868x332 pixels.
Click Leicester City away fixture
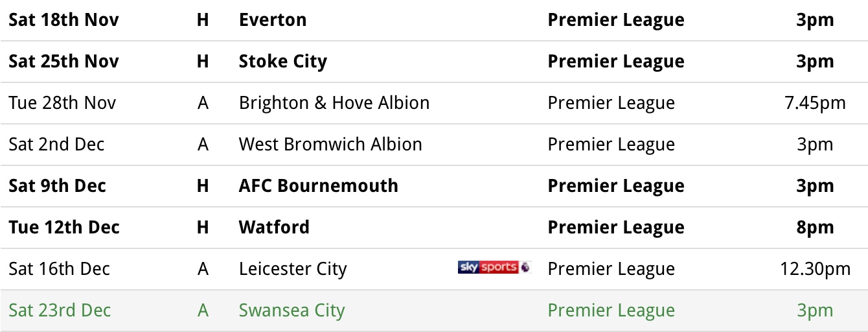tap(434, 269)
